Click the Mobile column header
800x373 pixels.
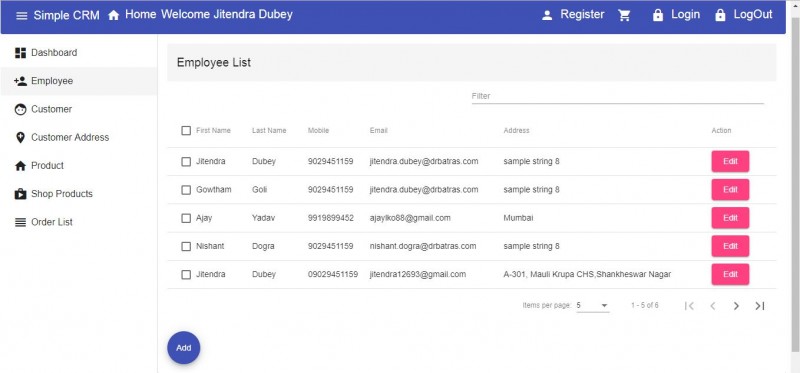(x=318, y=131)
